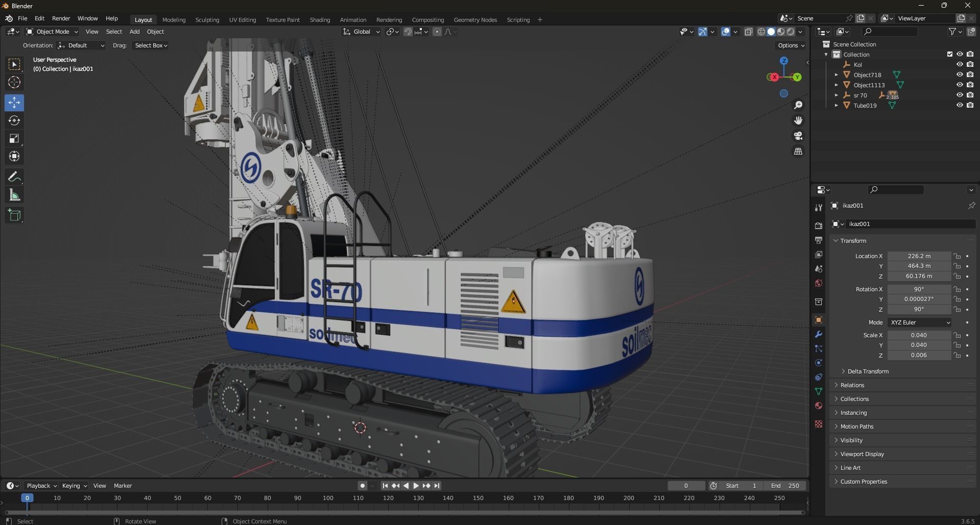Select the Rotate tool

(x=14, y=120)
